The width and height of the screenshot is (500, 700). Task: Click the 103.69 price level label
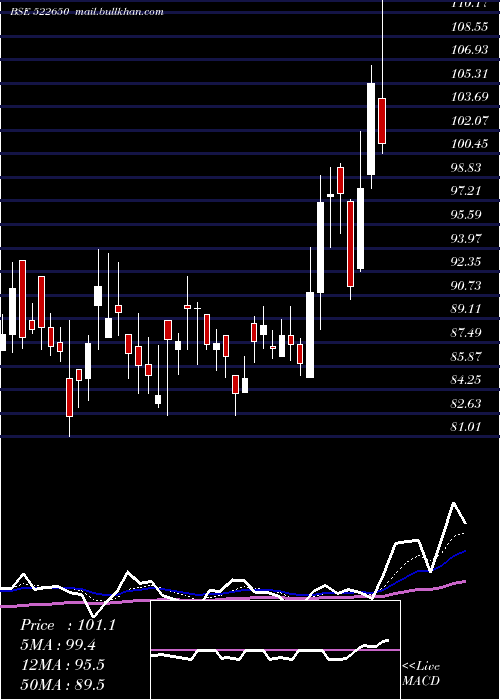pos(470,96)
